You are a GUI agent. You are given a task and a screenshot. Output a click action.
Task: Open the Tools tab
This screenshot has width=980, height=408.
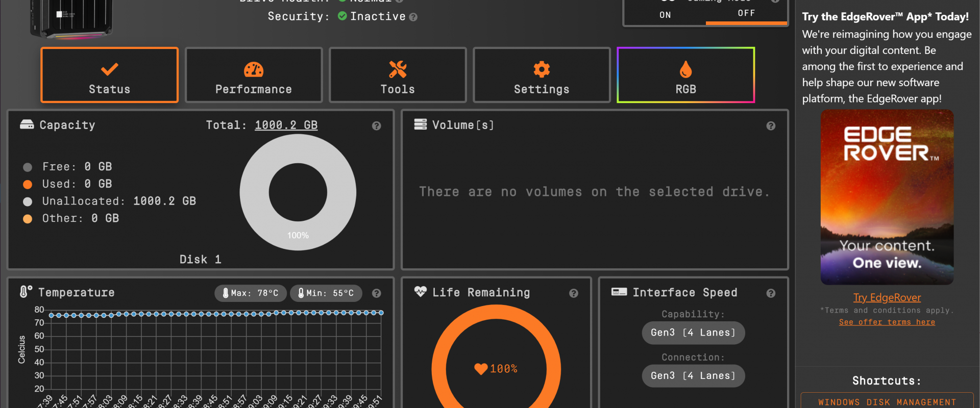pos(398,75)
